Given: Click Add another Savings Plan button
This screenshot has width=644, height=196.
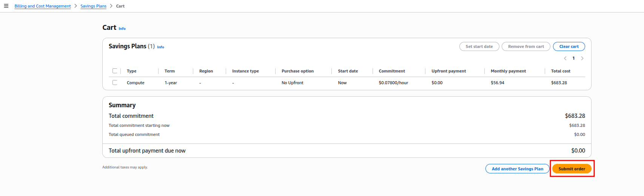Looking at the screenshot, I should [517, 169].
